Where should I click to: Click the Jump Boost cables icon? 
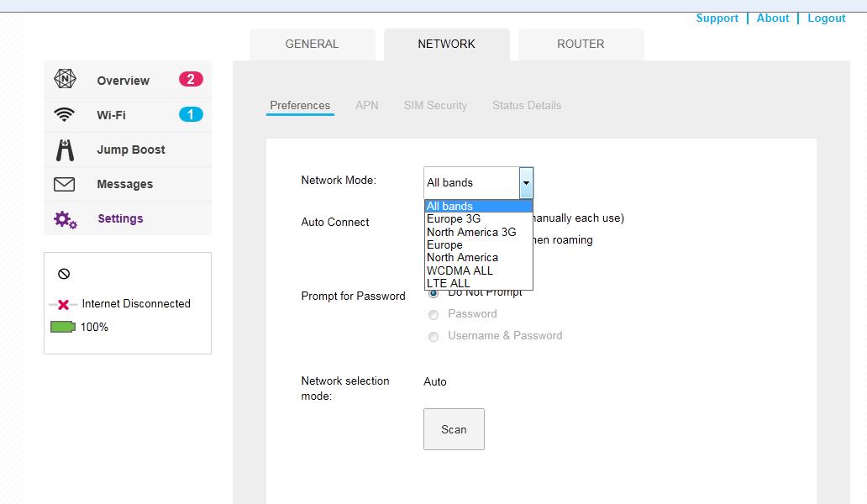[65, 150]
